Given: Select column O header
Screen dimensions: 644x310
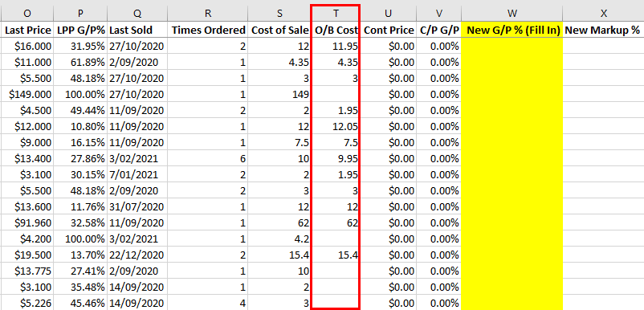Looking at the screenshot, I should [26, 13].
